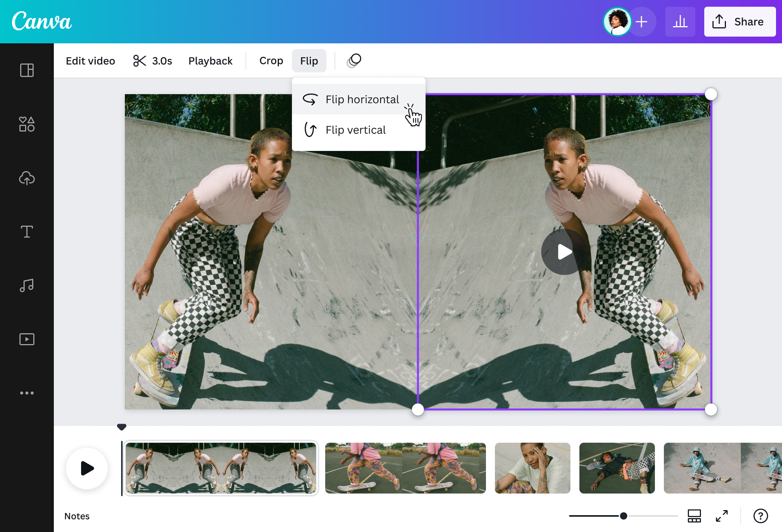This screenshot has width=782, height=532.
Task: Open Notes below the timeline
Action: 77,516
